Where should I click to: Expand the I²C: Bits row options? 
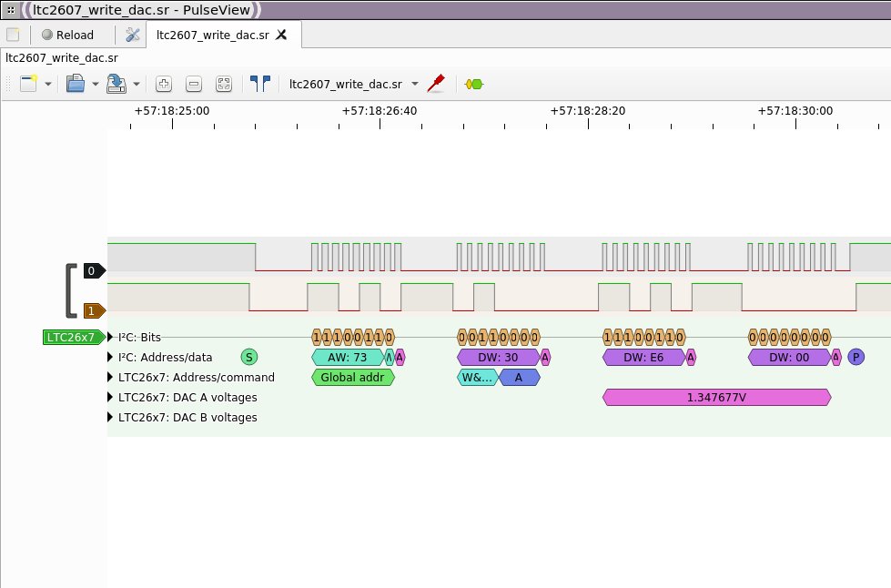pyautogui.click(x=109, y=337)
